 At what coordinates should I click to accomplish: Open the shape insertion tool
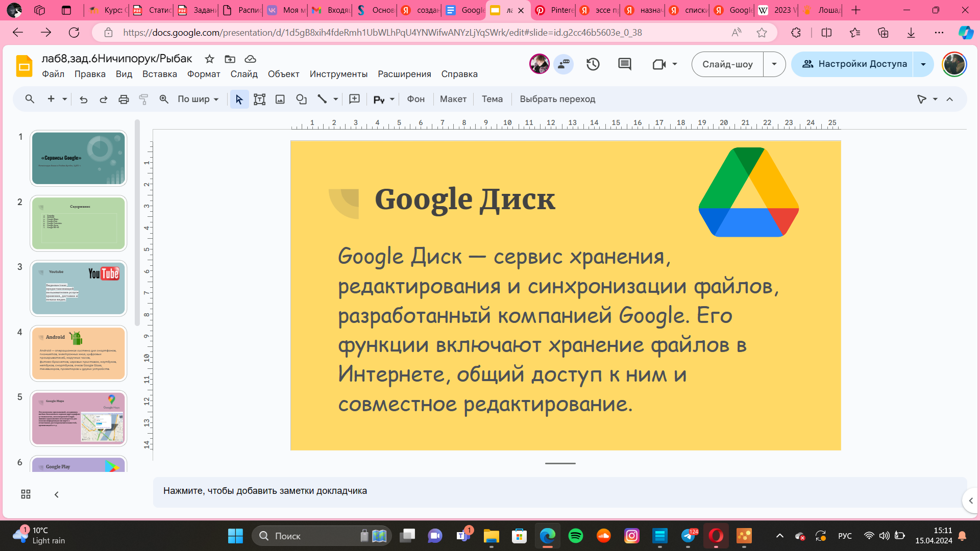click(301, 99)
